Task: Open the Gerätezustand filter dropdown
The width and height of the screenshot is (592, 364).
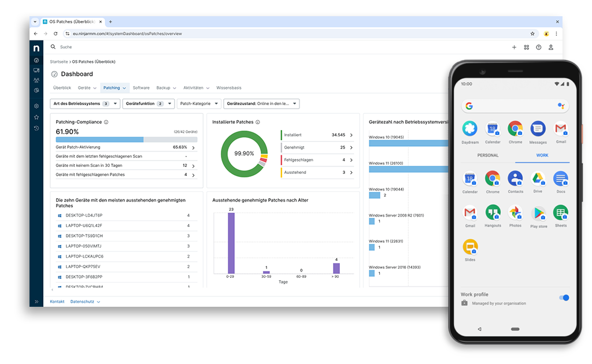Action: point(262,104)
